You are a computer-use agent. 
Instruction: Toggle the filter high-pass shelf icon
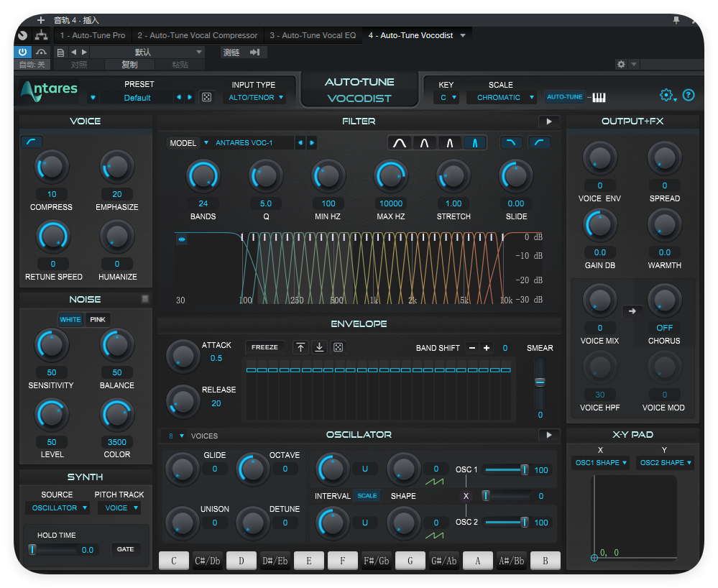tap(539, 143)
